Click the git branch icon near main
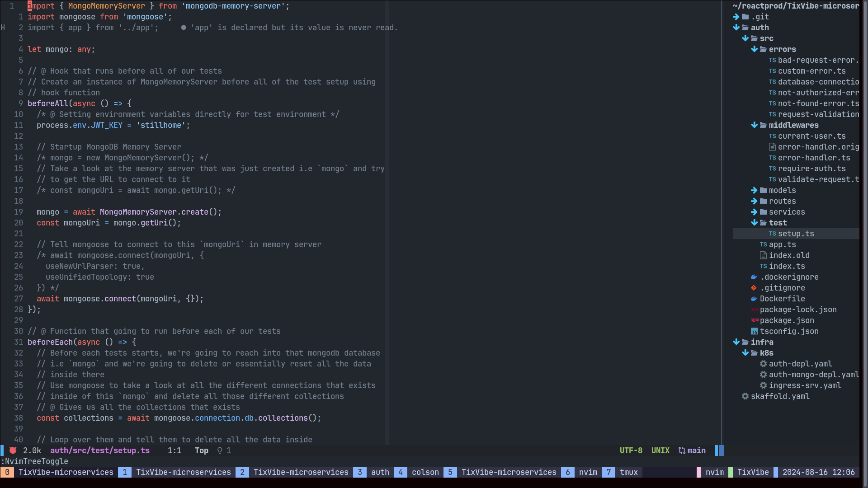This screenshot has width=868, height=488. (682, 450)
